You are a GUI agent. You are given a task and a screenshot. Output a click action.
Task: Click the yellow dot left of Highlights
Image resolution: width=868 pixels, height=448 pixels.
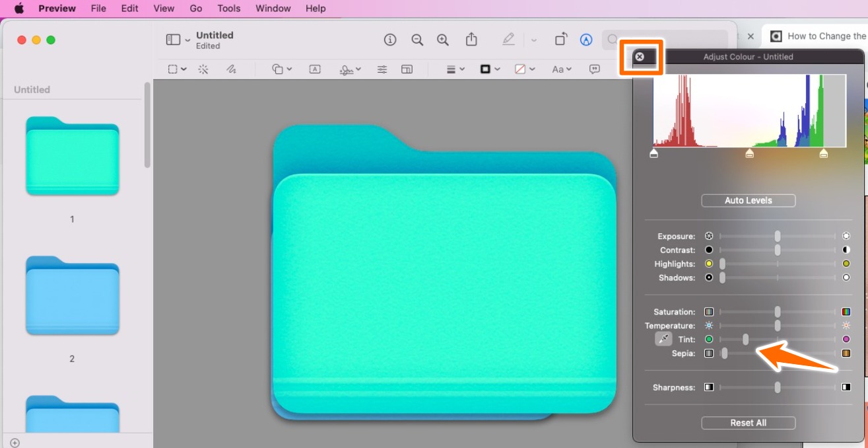(709, 264)
